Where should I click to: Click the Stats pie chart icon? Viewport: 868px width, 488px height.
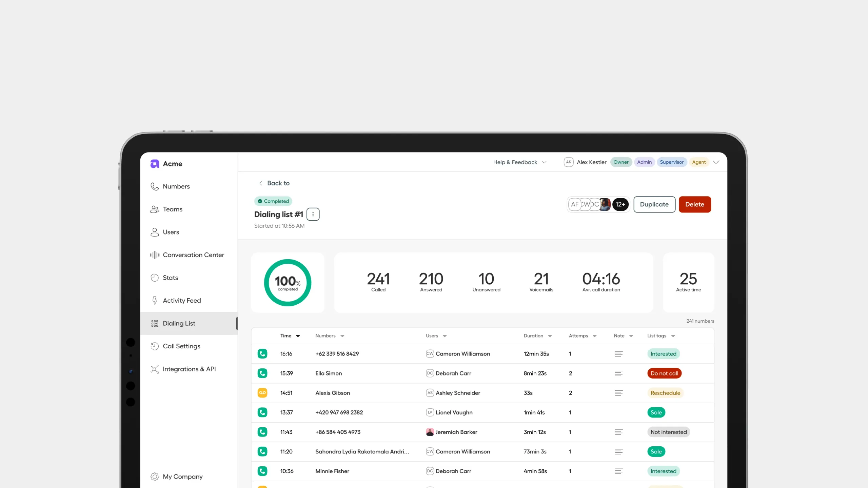pyautogui.click(x=155, y=278)
